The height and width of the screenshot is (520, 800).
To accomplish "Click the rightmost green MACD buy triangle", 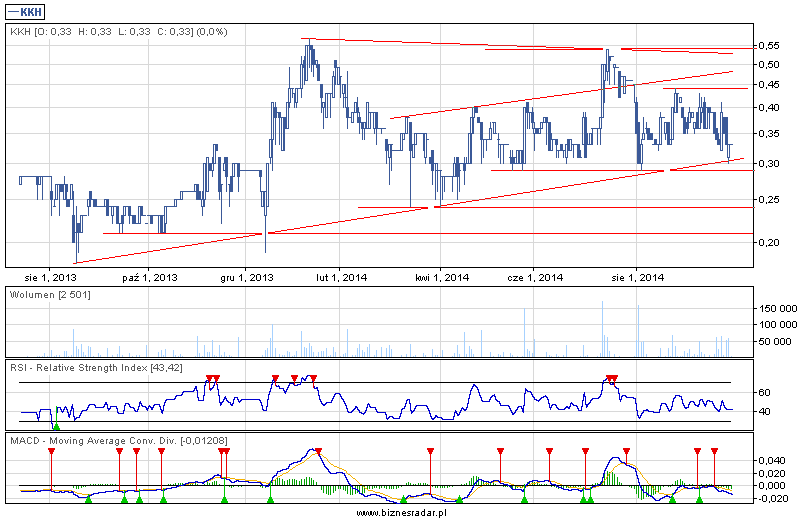I will (699, 498).
